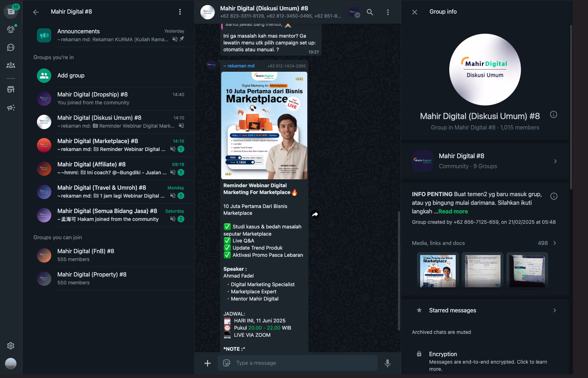Click the chat header group avatar

pyautogui.click(x=208, y=12)
